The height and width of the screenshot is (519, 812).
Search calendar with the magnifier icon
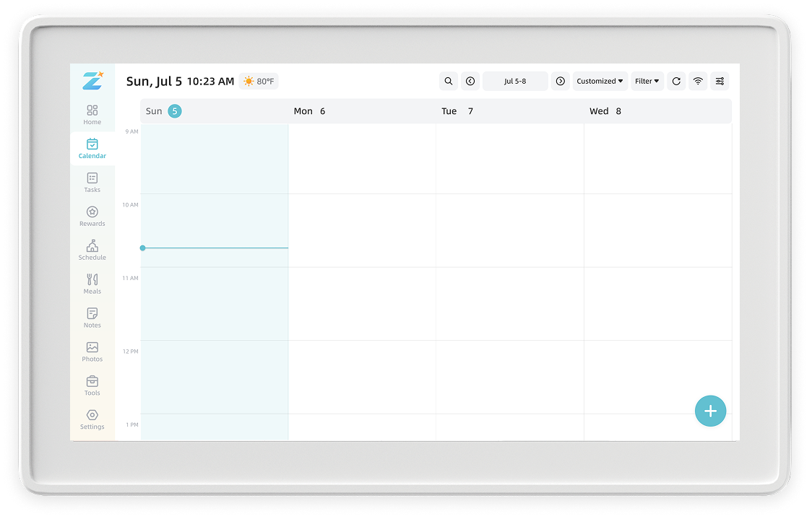click(x=449, y=82)
